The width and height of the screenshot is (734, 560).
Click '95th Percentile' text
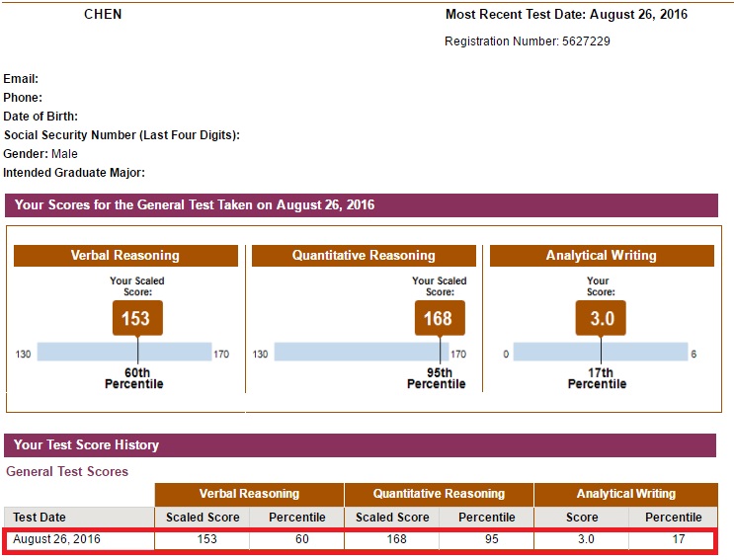coord(437,378)
